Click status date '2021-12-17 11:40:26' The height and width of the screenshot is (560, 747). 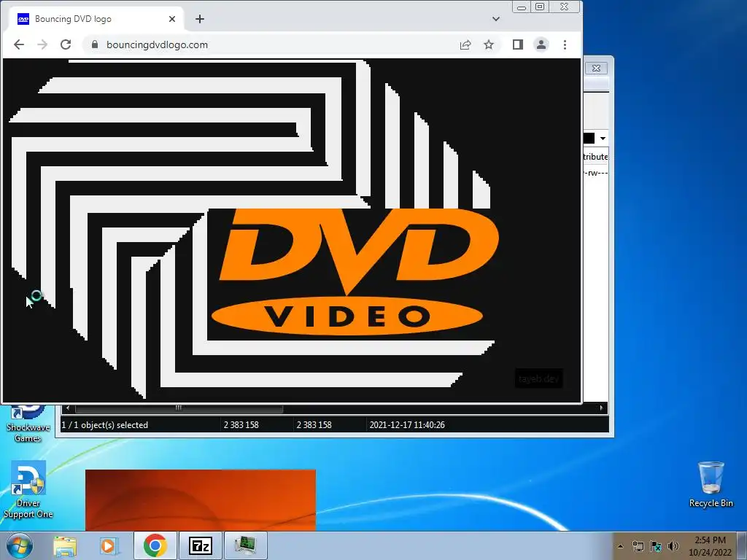click(x=407, y=425)
